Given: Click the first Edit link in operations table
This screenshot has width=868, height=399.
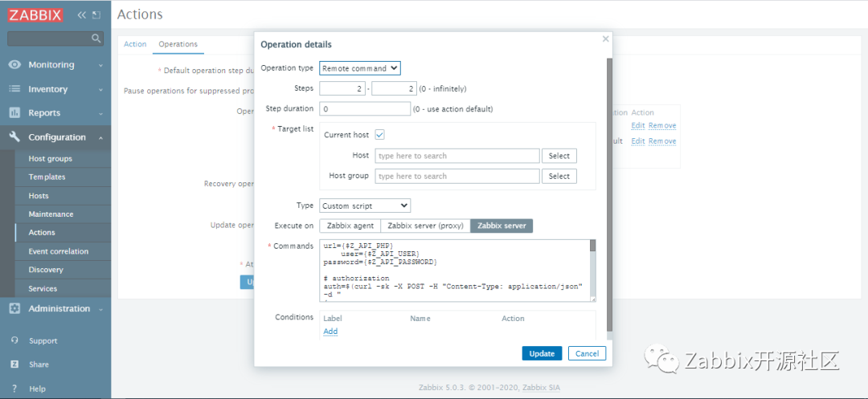Looking at the screenshot, I should click(x=638, y=125).
